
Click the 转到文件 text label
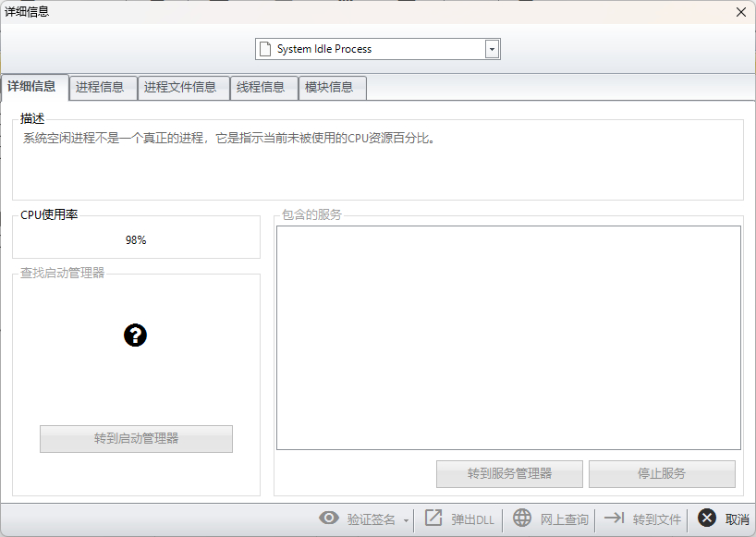[657, 519]
